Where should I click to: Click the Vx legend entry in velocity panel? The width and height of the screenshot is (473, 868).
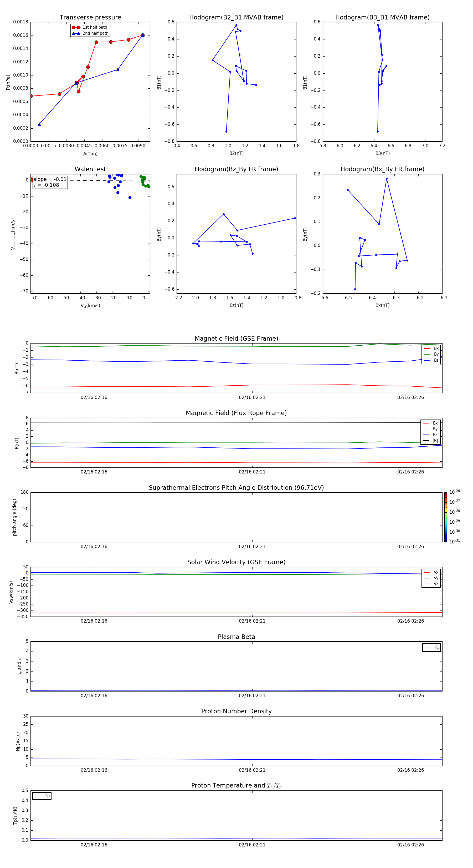point(431,572)
